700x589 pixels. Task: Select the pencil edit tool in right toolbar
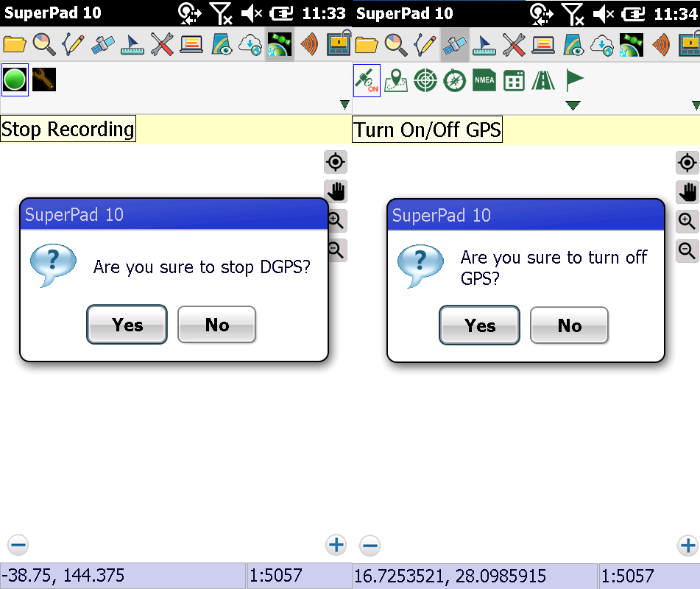click(x=425, y=45)
